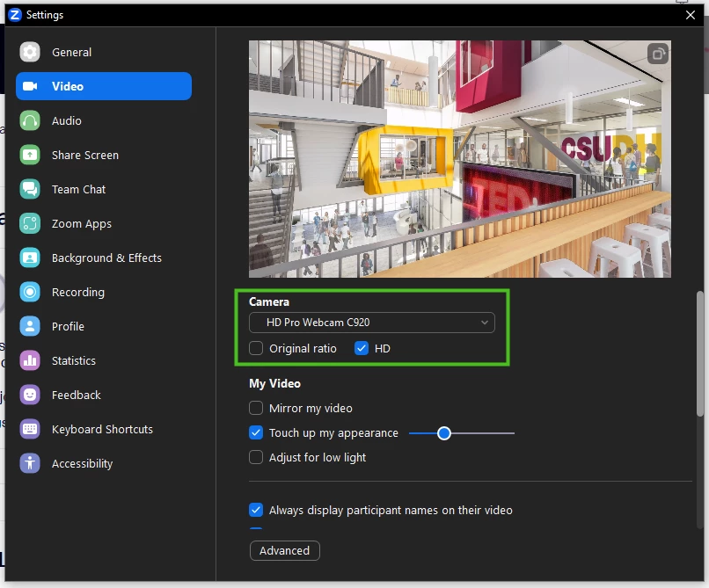
Task: Switch to Background & Effects section
Action: [x=104, y=258]
